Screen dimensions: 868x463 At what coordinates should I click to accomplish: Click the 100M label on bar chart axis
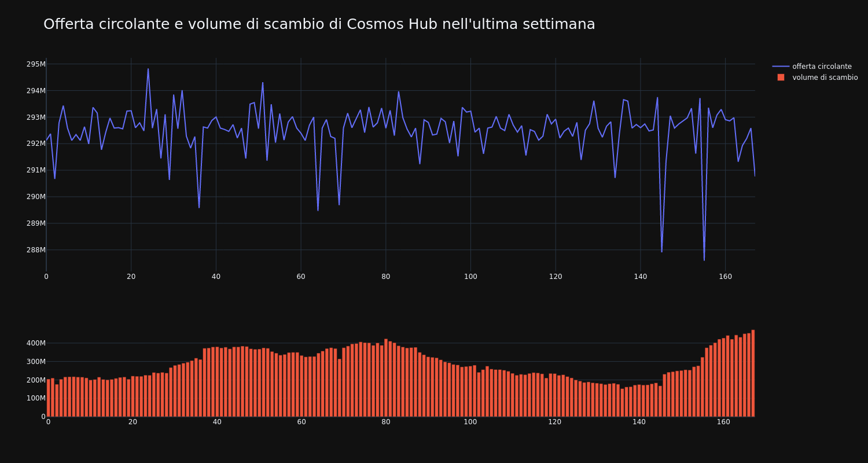[x=35, y=398]
